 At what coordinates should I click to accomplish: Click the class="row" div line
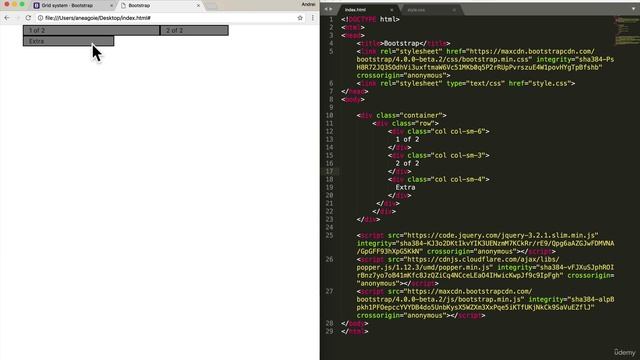pos(405,123)
